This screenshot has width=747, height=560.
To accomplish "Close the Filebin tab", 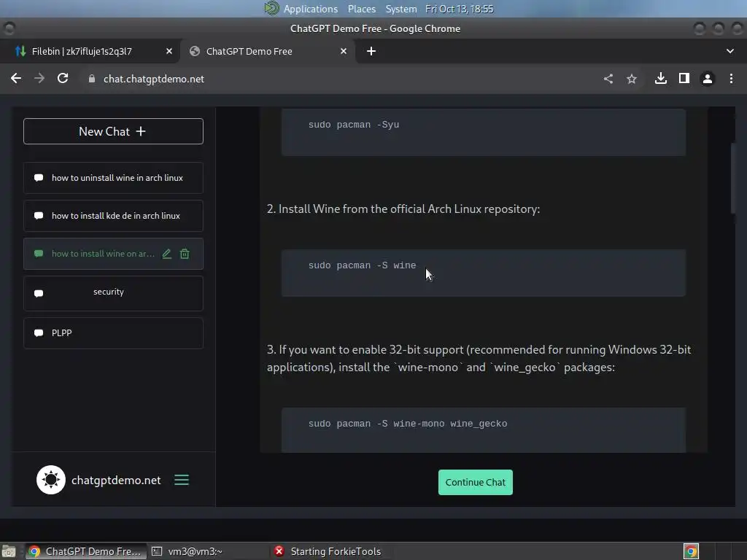I will tap(169, 52).
